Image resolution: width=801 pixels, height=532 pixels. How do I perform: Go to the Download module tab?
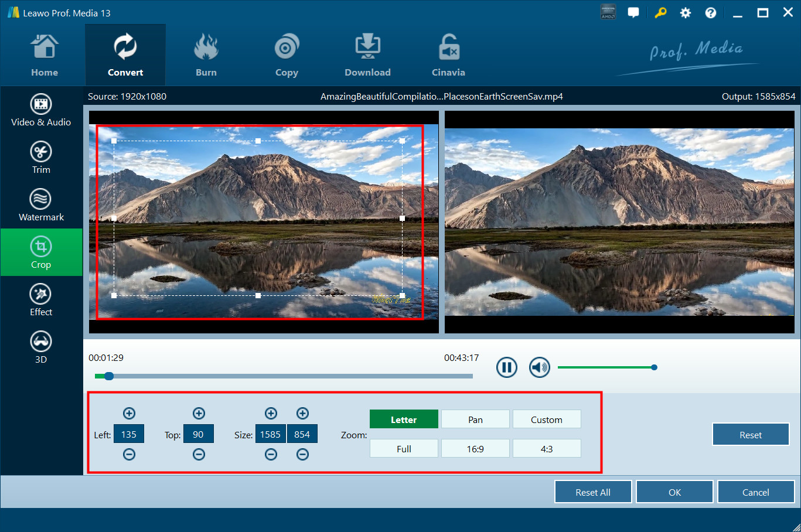367,56
